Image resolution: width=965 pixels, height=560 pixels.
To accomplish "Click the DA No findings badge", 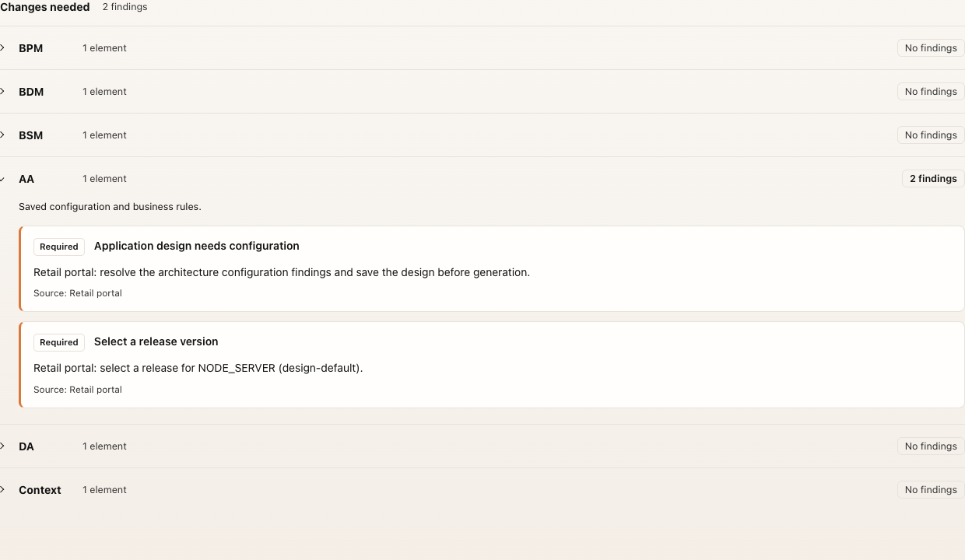I will [x=931, y=446].
